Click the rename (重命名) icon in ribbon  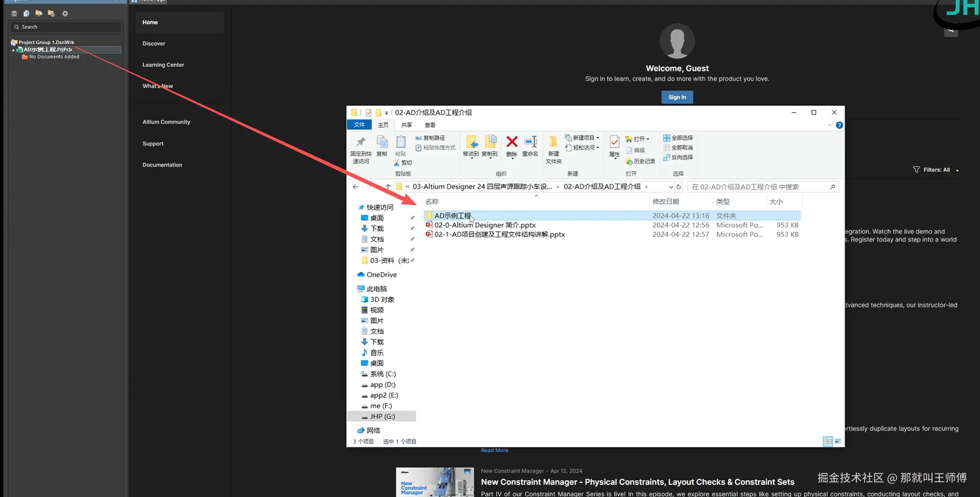[x=530, y=142]
